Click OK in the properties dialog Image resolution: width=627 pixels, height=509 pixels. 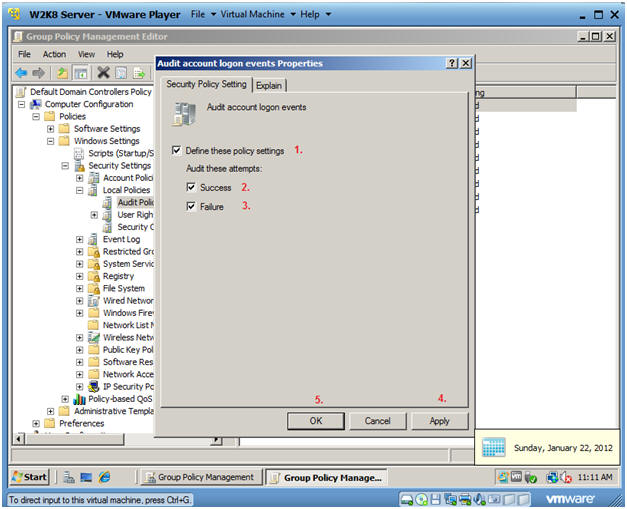click(316, 421)
